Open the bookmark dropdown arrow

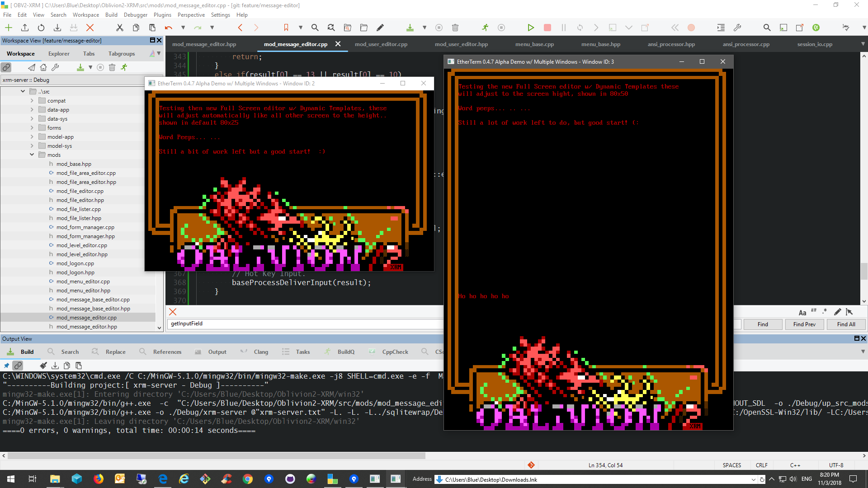[x=300, y=28]
